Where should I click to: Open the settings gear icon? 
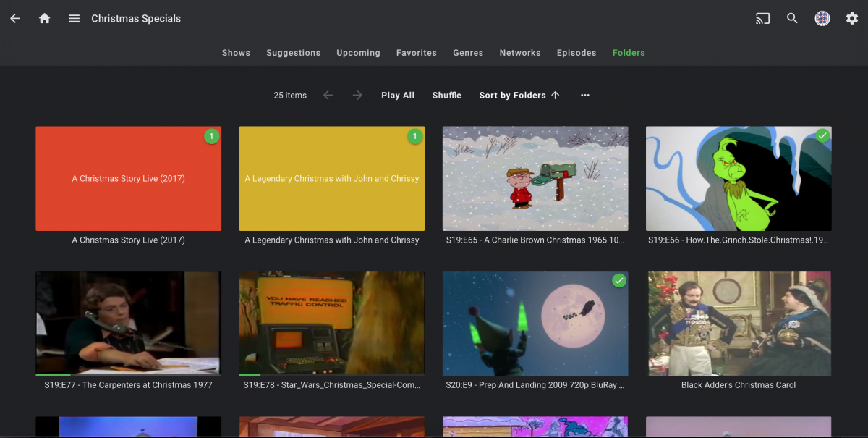click(852, 19)
